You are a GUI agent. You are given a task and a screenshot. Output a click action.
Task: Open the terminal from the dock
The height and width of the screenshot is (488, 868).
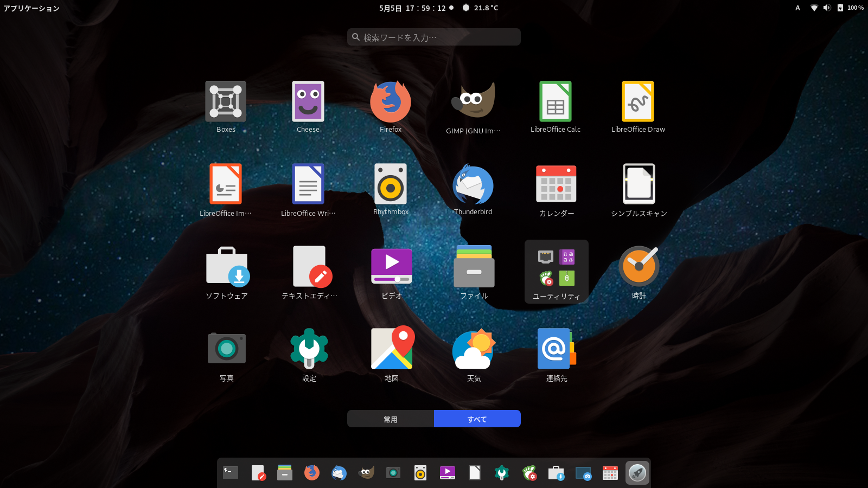pos(230,472)
